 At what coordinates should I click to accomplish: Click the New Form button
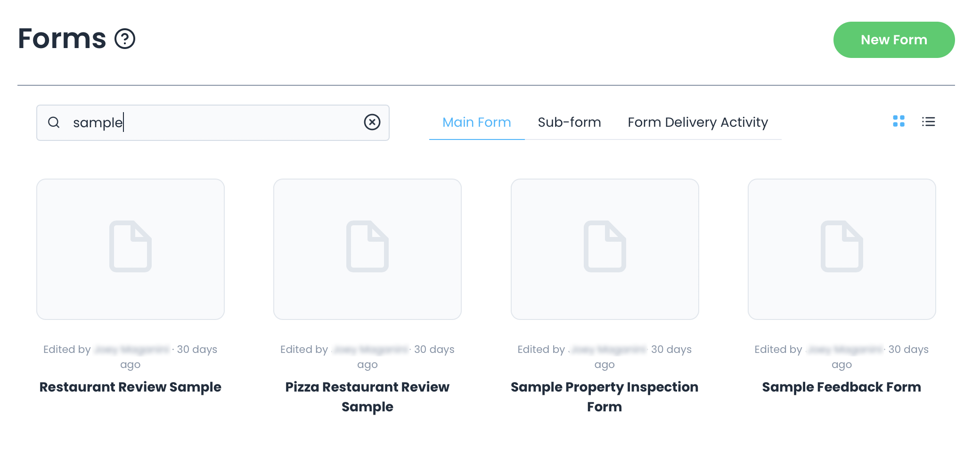coord(893,40)
